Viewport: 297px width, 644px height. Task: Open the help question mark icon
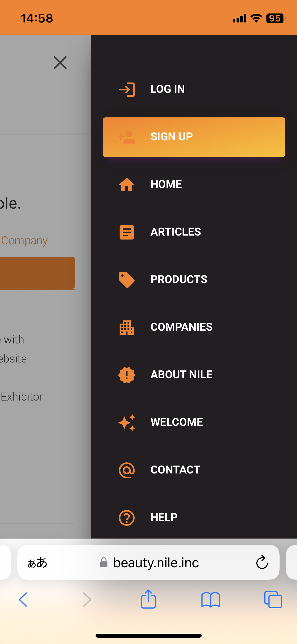[x=127, y=518]
